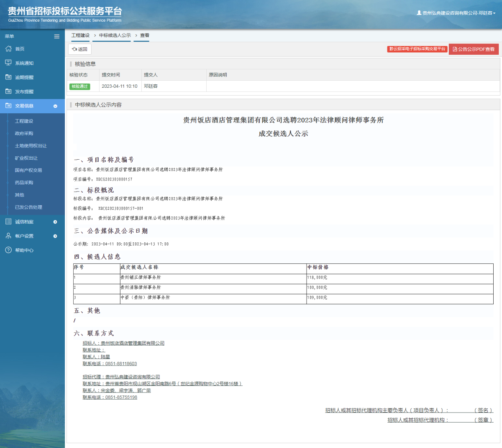Open the user account dropdown 邓廷容
The image size is (502, 448).
[x=456, y=13]
